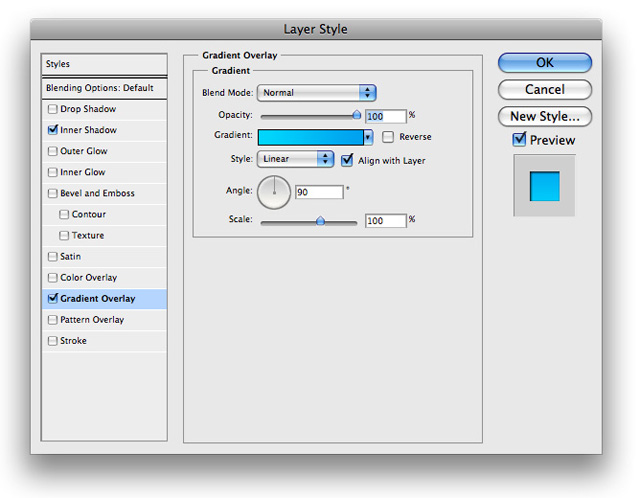
Task: Tick the Pattern Overlay checkbox
Action: pos(52,320)
